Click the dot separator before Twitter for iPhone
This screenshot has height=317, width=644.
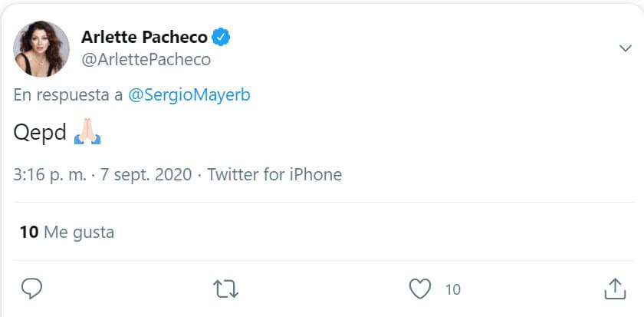point(199,174)
